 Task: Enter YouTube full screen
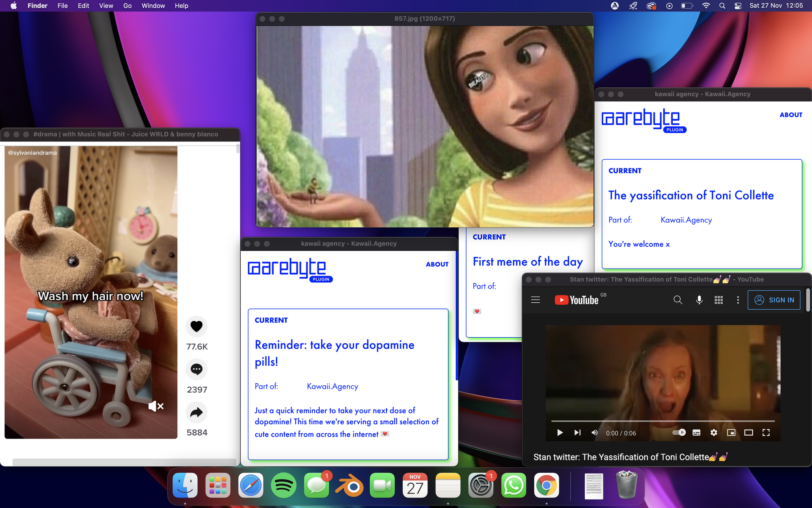[x=766, y=432]
